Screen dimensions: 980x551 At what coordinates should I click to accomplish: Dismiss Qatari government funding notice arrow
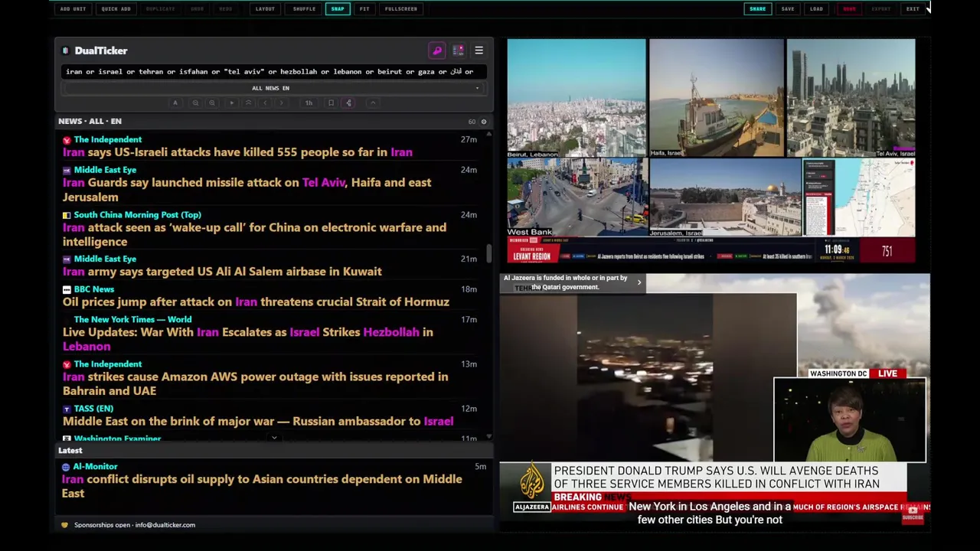point(639,282)
